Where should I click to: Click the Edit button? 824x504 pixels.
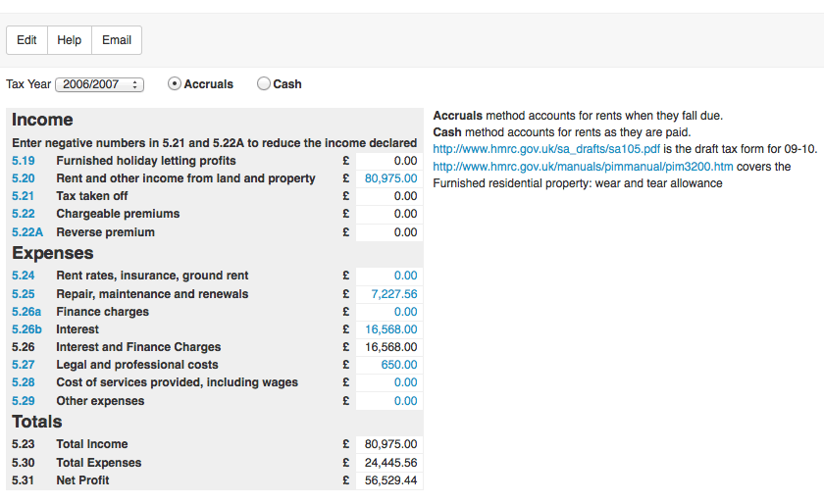tap(26, 40)
